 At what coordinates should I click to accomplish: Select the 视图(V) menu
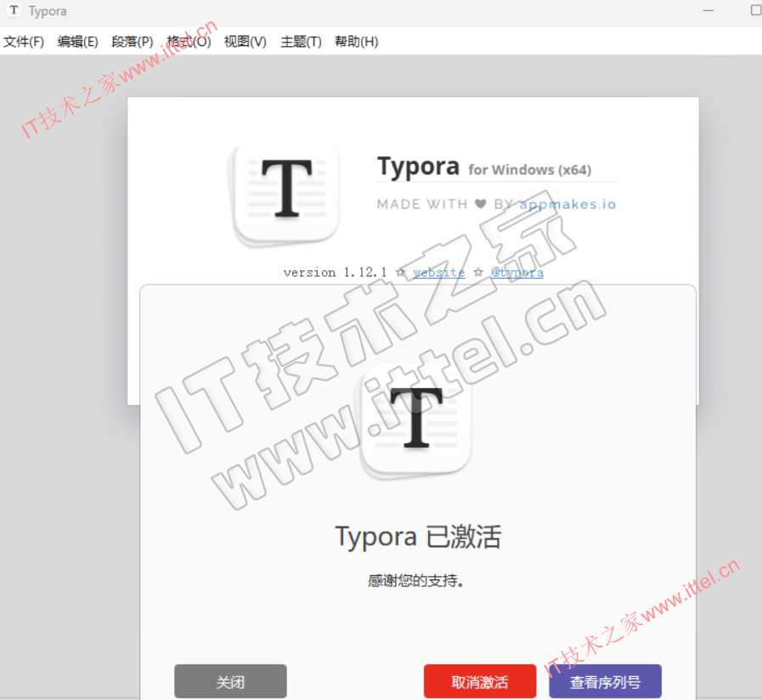245,42
